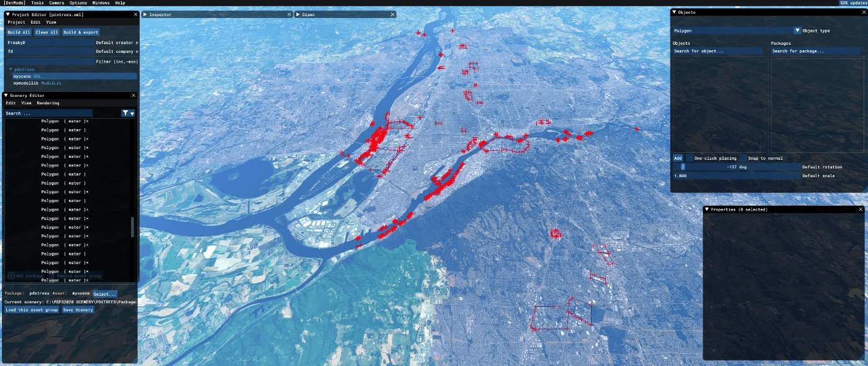Screen dimensions: 868x366
Task: Click Load this asset group
Action: [x=32, y=309]
